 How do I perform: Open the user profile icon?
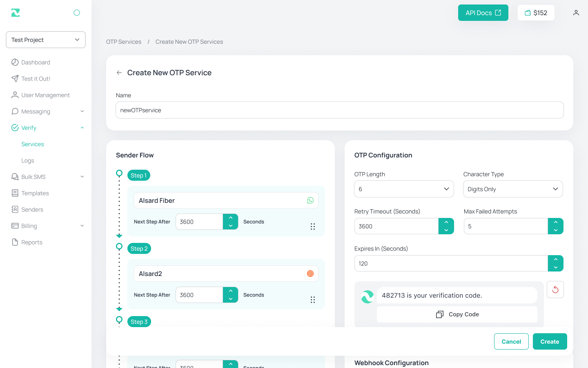coord(576,13)
